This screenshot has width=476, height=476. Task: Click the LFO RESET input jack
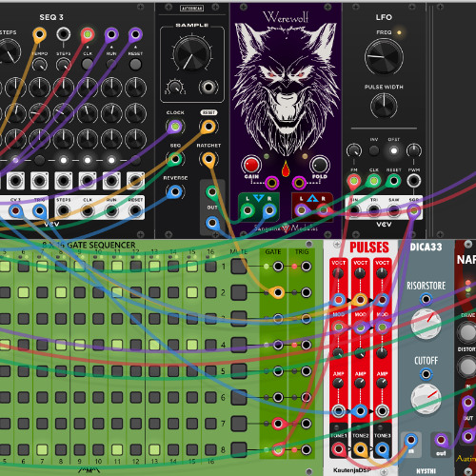pyautogui.click(x=394, y=181)
